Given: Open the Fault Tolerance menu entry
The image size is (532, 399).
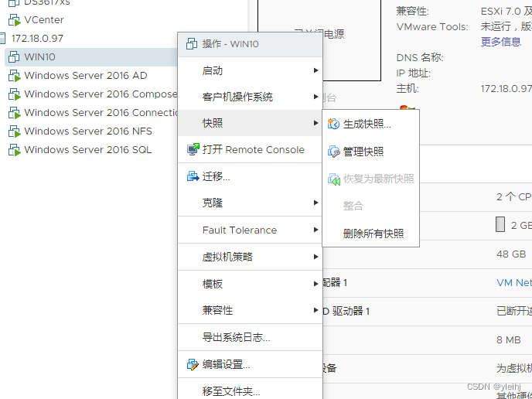Looking at the screenshot, I should click(250, 230).
